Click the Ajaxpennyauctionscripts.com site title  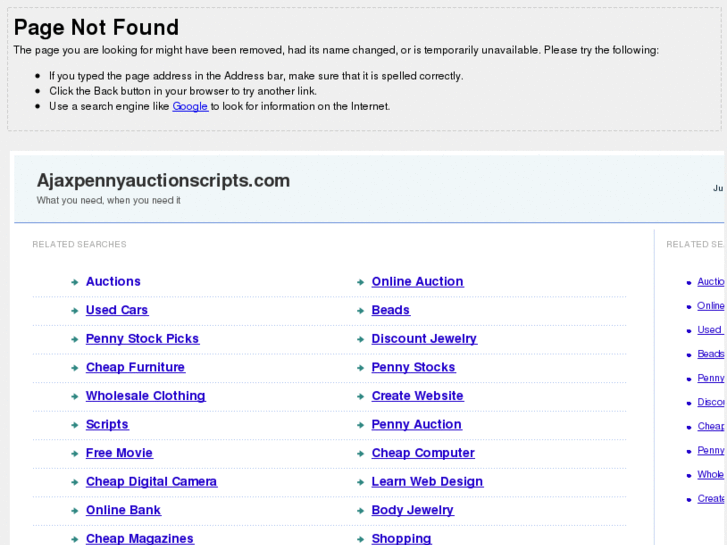(163, 181)
